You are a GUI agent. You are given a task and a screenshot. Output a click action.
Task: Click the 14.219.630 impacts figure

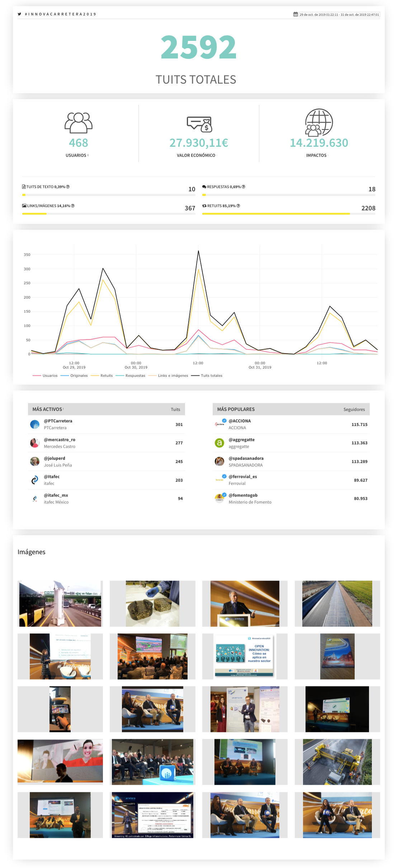click(x=319, y=143)
